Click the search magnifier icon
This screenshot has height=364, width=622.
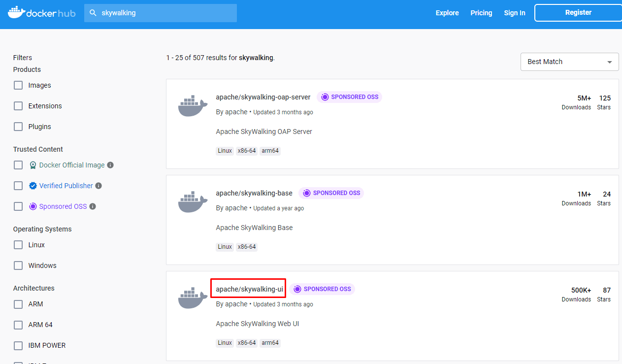(93, 13)
